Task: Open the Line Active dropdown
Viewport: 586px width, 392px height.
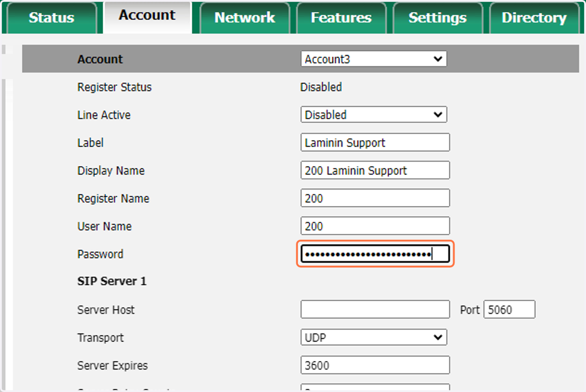Action: [374, 115]
